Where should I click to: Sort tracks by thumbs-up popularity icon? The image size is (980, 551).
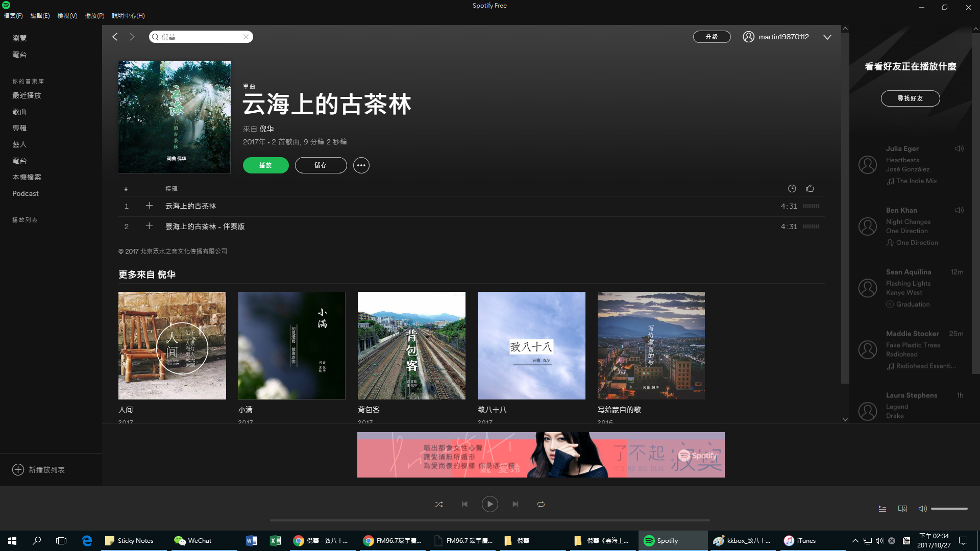[810, 188]
